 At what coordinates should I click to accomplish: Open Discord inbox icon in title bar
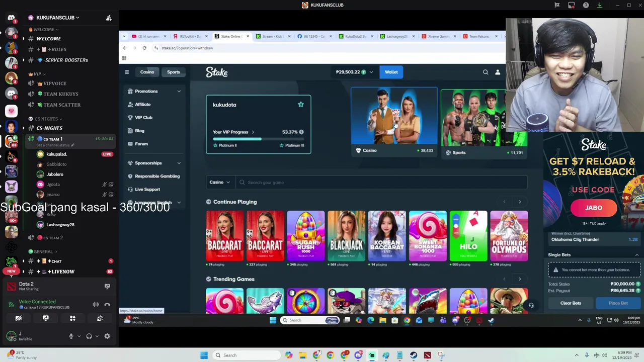coord(572,5)
